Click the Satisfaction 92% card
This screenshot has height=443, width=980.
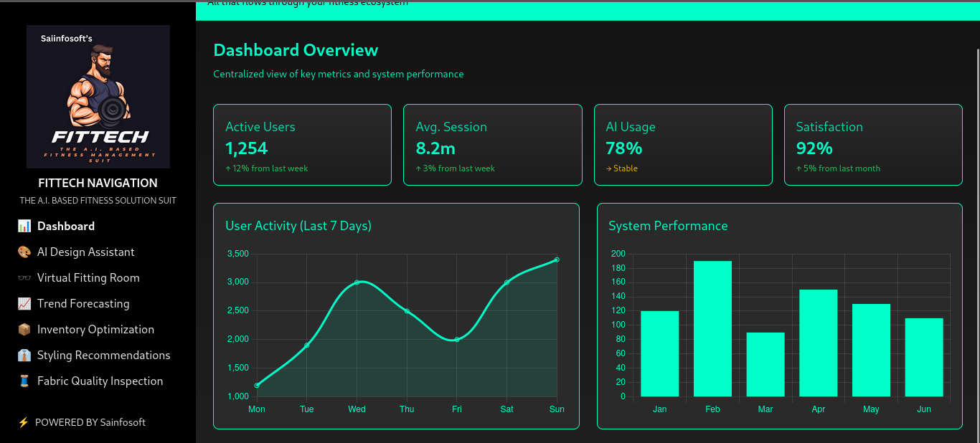tap(872, 145)
